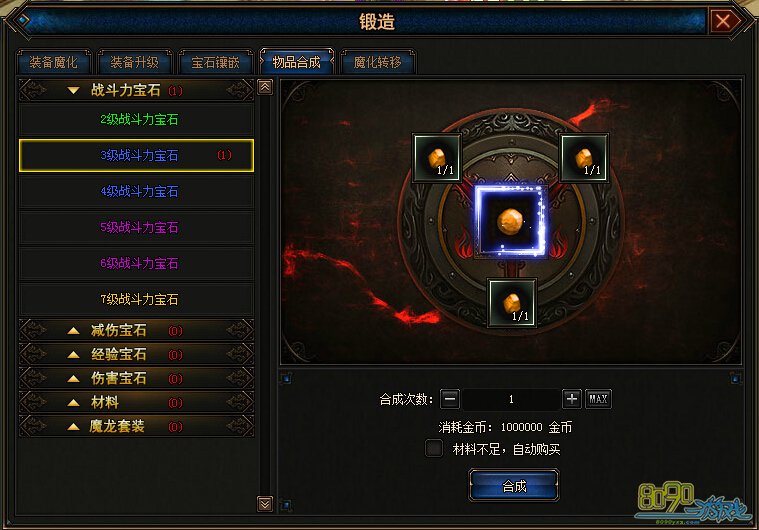Switch to the 装备魔化 tab
Screen dimensions: 759x530
click(x=53, y=62)
